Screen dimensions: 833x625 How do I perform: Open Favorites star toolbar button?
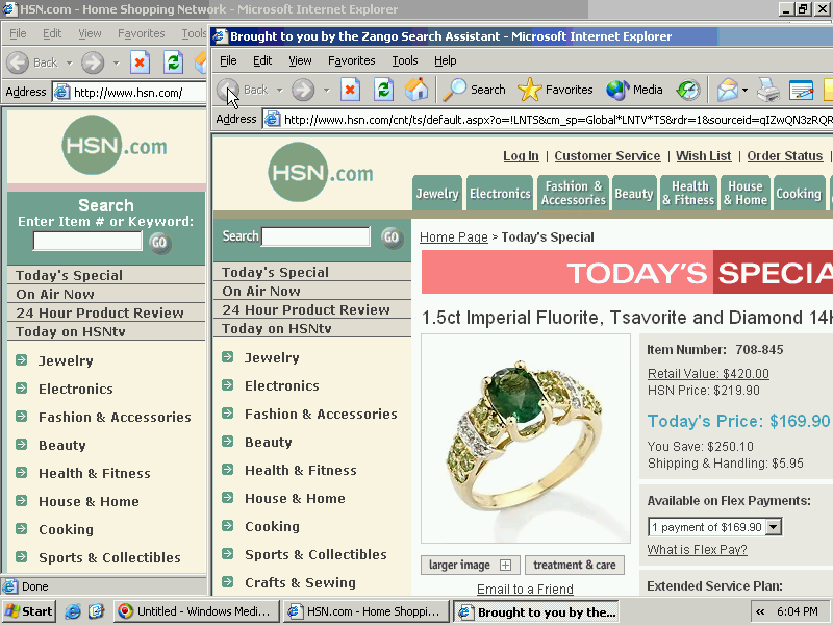pyautogui.click(x=555, y=89)
